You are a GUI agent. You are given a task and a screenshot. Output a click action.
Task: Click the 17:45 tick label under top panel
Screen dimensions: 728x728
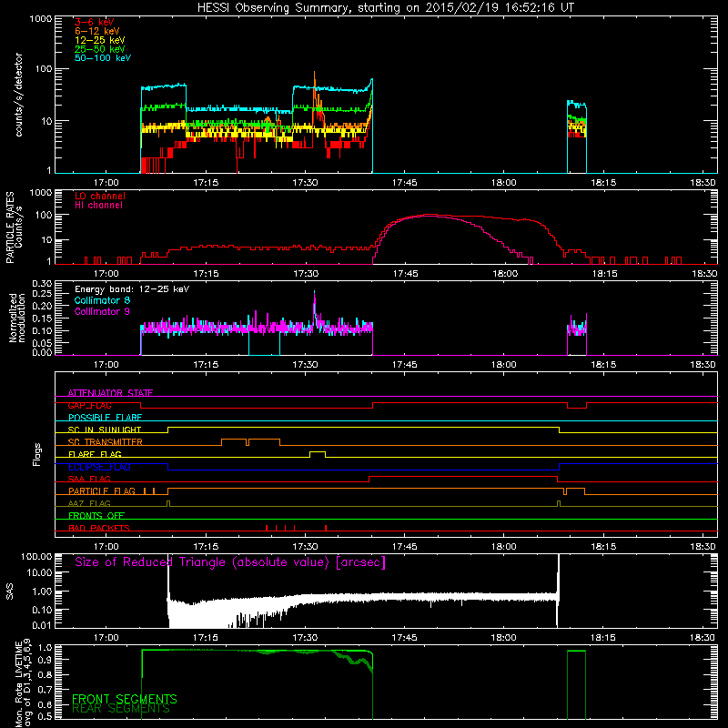coord(404,183)
